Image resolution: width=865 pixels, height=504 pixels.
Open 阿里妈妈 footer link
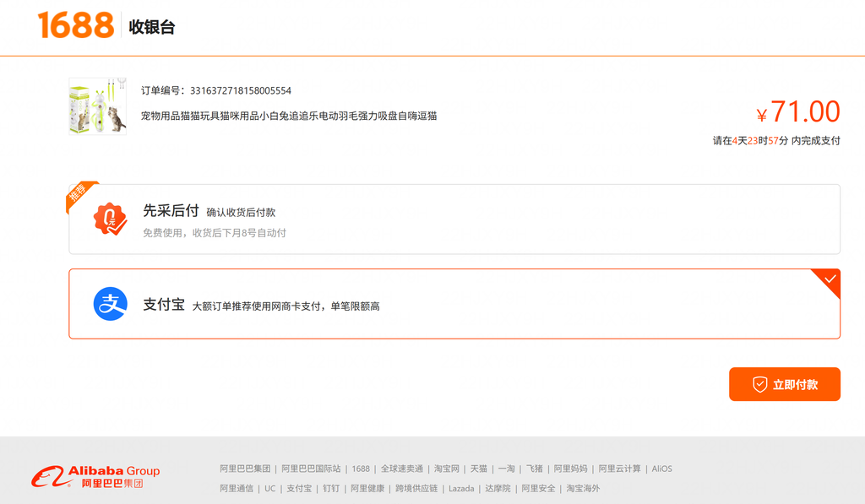pos(570,469)
